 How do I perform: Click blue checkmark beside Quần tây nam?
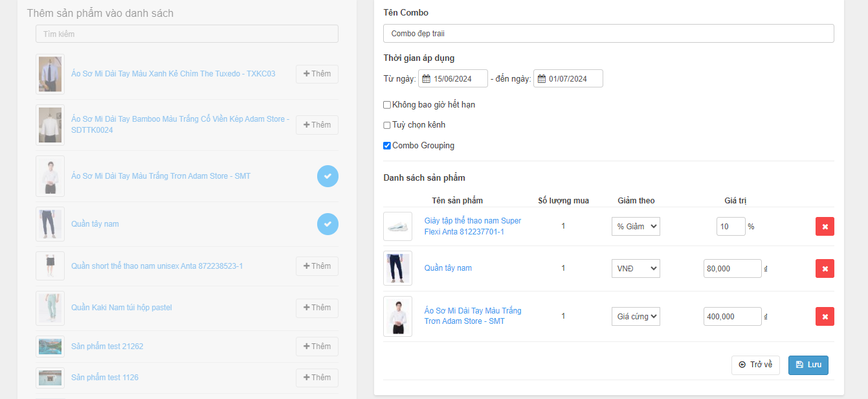[x=328, y=224]
